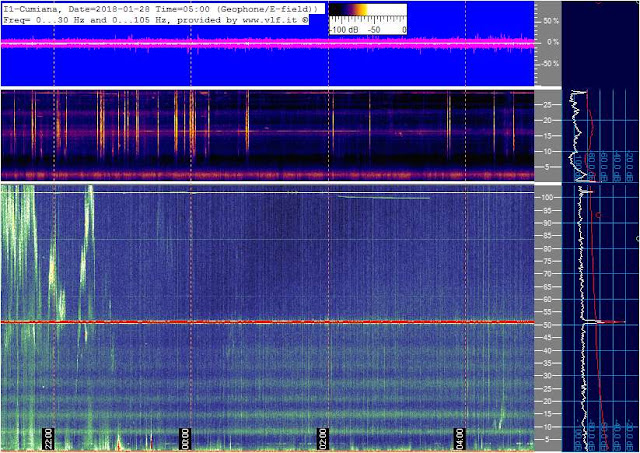The width and height of the screenshot is (640, 453).
Task: Click the dB color scale gradient bar
Action: point(367,10)
